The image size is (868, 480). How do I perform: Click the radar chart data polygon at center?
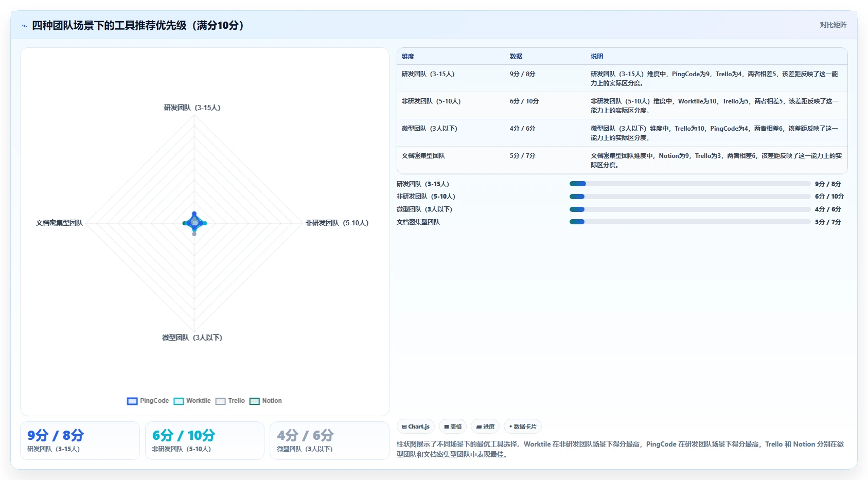(194, 223)
